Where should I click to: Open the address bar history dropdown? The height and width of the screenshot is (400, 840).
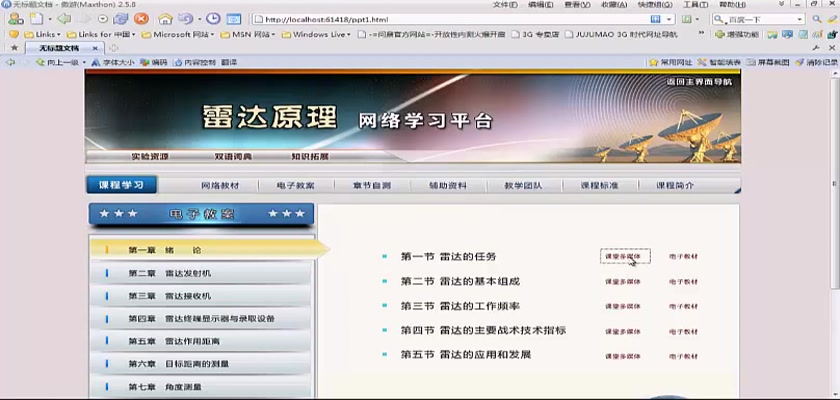click(669, 19)
